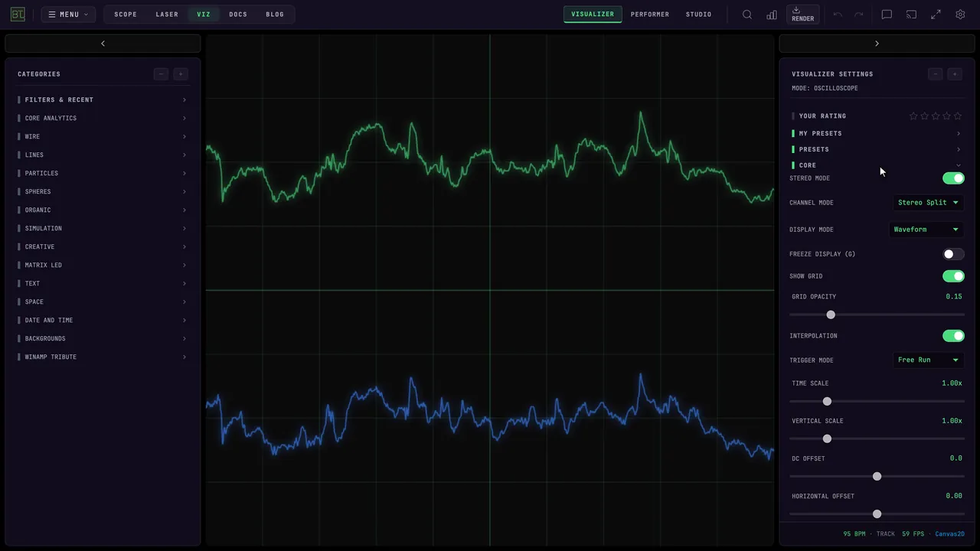Open the Docs tab
The width and height of the screenshot is (980, 551).
pos(238,15)
